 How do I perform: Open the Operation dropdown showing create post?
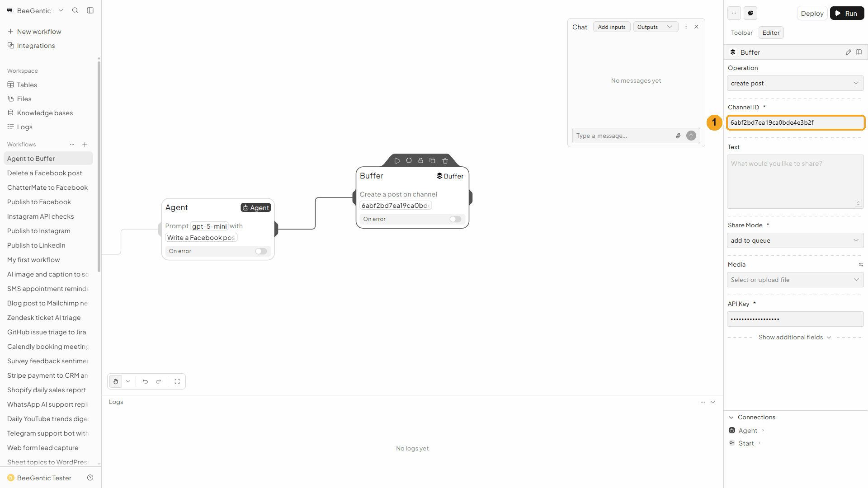point(795,83)
